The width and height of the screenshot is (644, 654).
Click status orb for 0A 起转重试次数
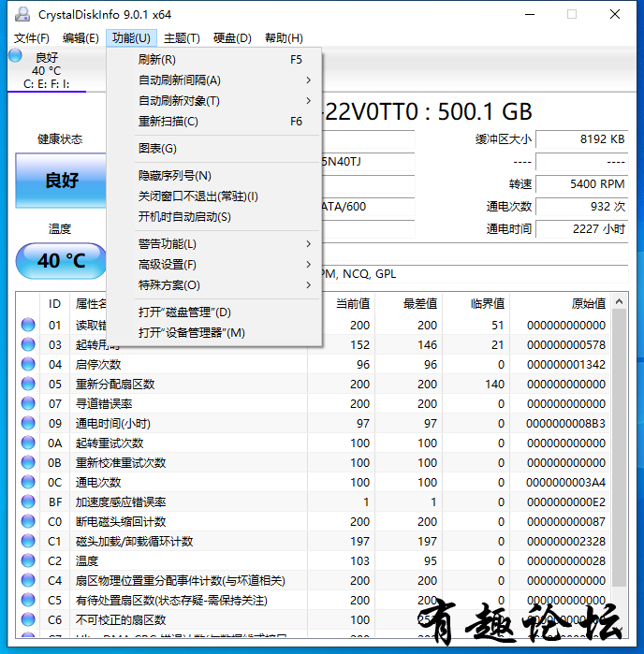point(28,443)
